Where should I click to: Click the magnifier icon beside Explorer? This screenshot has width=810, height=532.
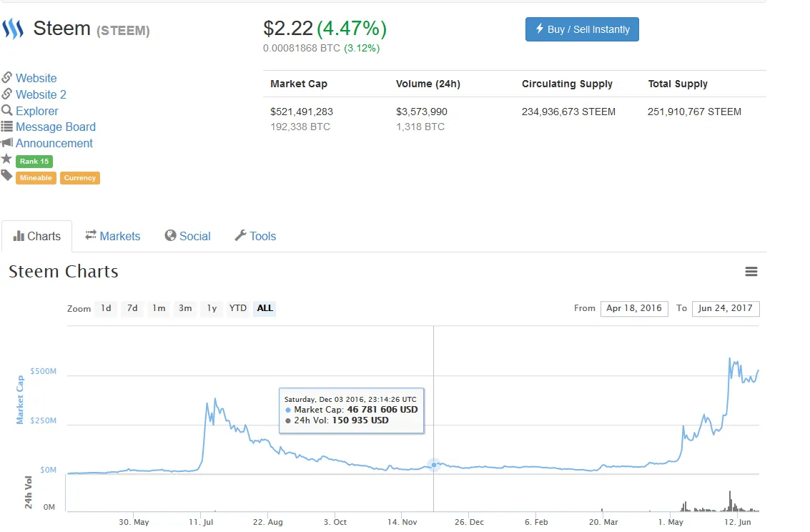[6, 110]
